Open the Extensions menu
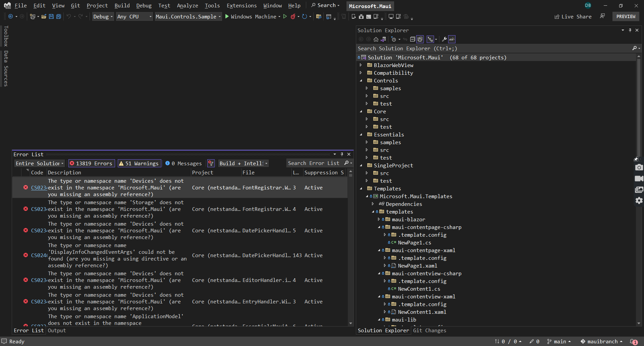Screen dimensions: 644x346 (241, 5)
